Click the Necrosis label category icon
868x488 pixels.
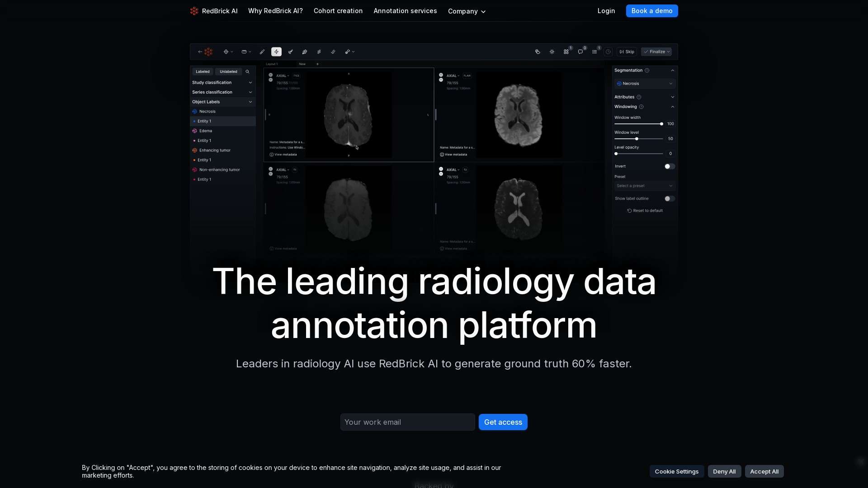195,112
